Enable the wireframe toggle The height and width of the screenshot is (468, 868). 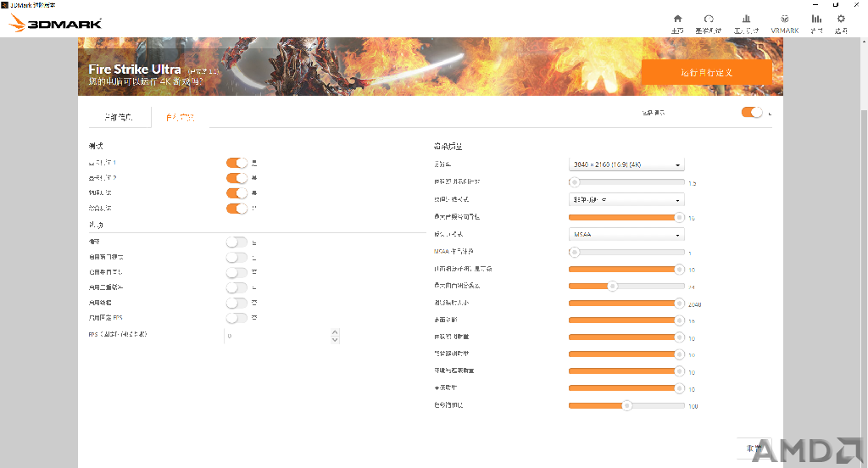[237, 303]
